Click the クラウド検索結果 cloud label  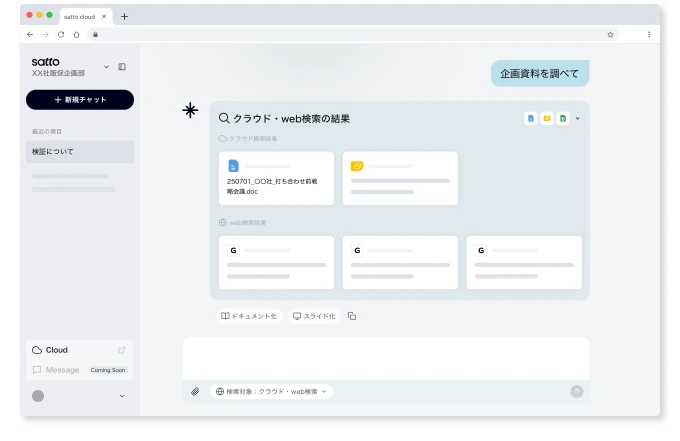click(248, 138)
